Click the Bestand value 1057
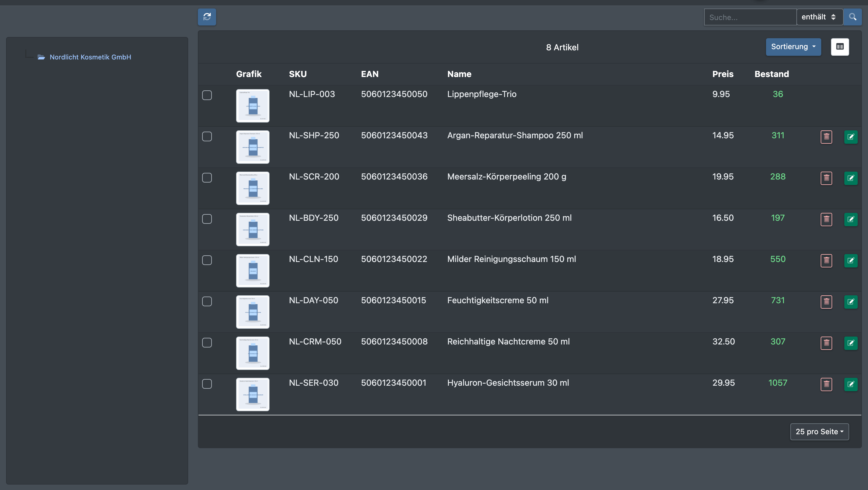The height and width of the screenshot is (490, 868). coord(778,383)
